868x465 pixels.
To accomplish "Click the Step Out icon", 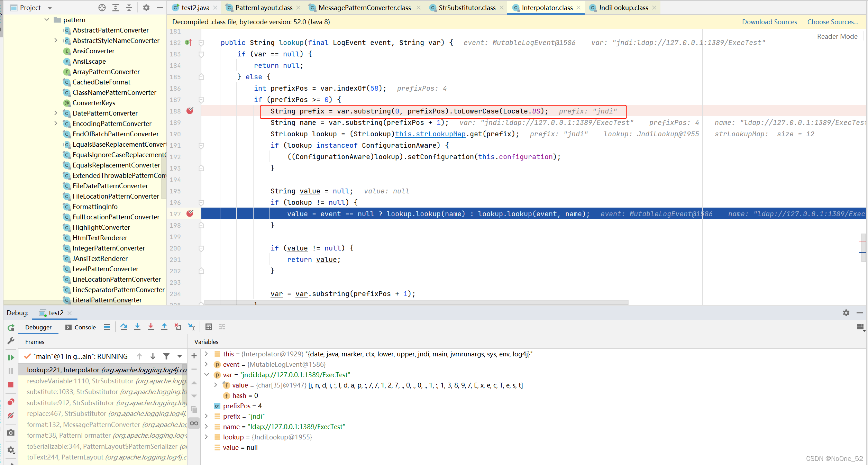I will (164, 327).
